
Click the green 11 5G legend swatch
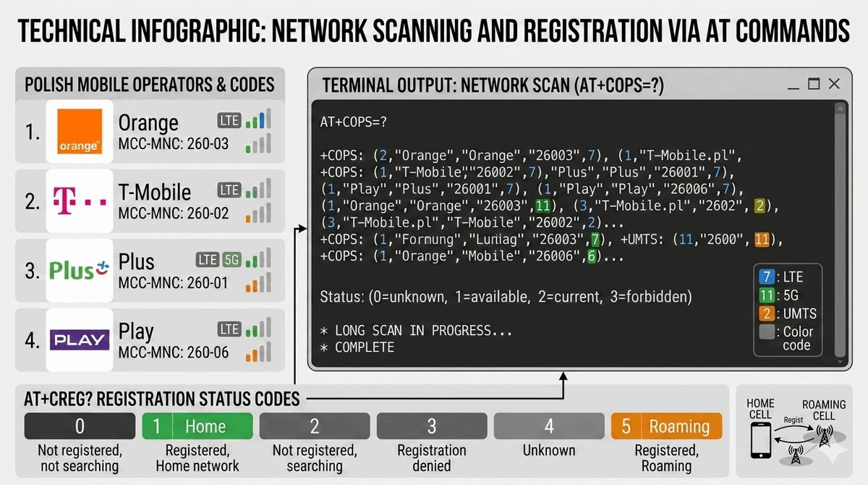(x=767, y=295)
